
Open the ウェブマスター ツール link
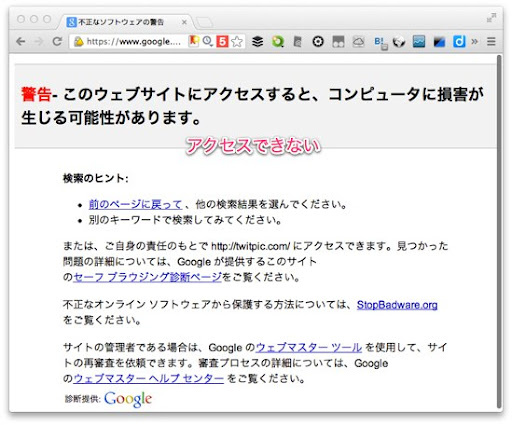point(309,347)
